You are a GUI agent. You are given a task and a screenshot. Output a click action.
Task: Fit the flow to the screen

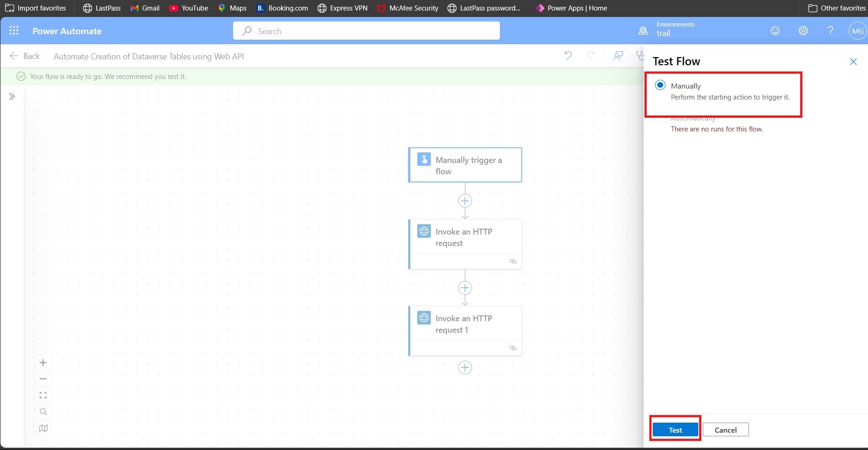[x=43, y=395]
